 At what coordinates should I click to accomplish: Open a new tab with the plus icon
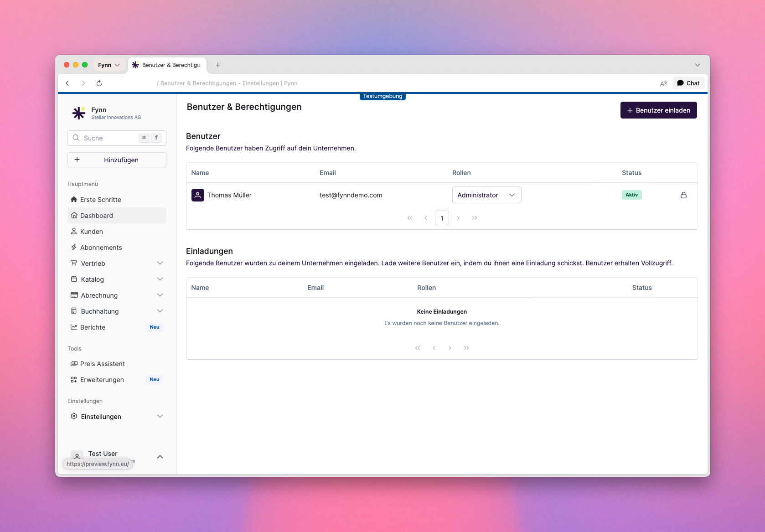(218, 65)
